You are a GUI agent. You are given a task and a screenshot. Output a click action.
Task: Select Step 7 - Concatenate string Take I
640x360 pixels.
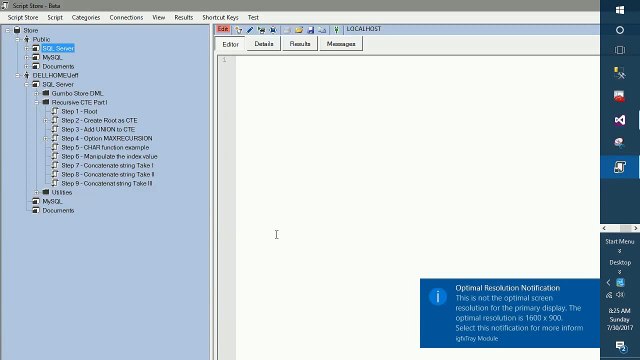[107, 165]
